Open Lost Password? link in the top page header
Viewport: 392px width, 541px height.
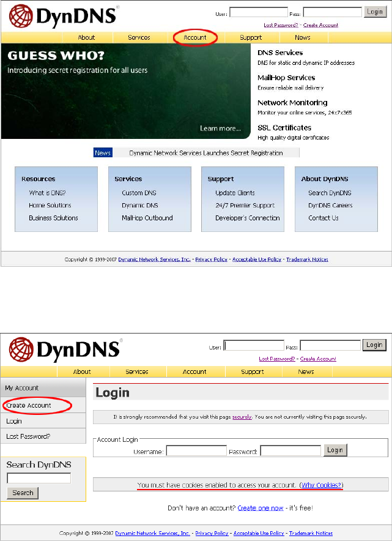coord(281,25)
